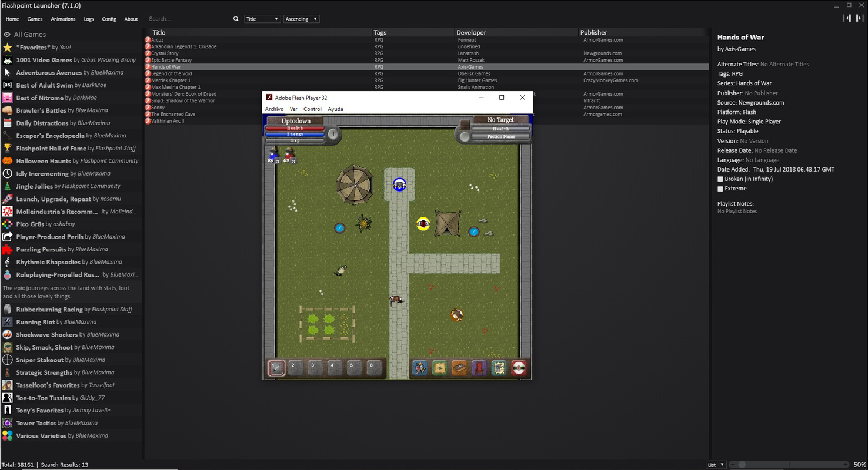Select the Mardek Chapter 1 row
Screen dimensions: 868x470
[x=427, y=80]
